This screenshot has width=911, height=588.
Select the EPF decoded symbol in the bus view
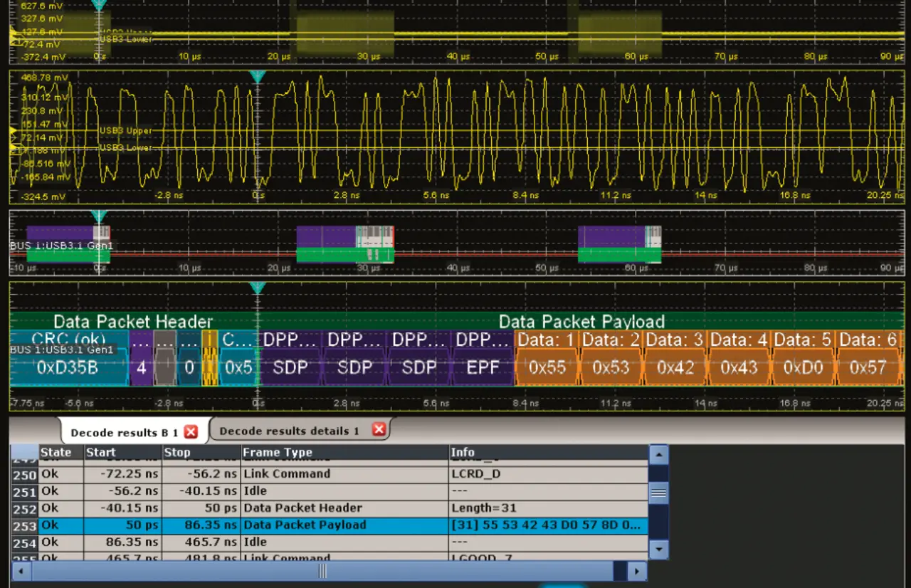483,367
